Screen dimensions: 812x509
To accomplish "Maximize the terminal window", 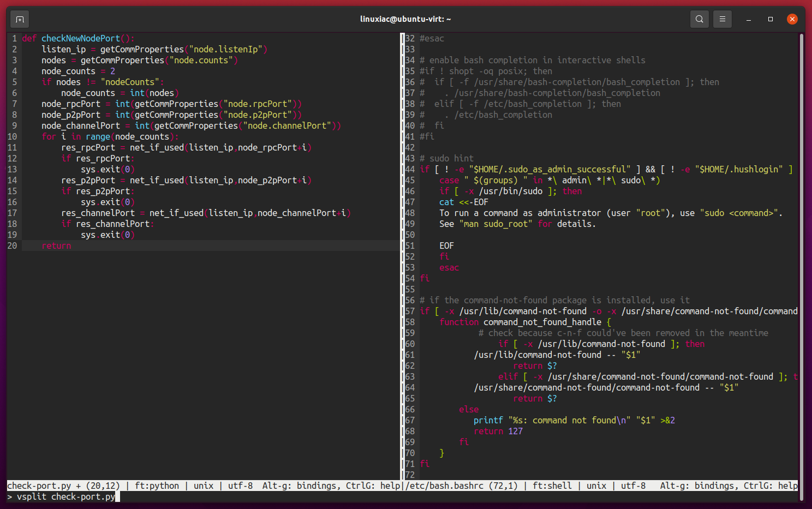I will point(771,19).
